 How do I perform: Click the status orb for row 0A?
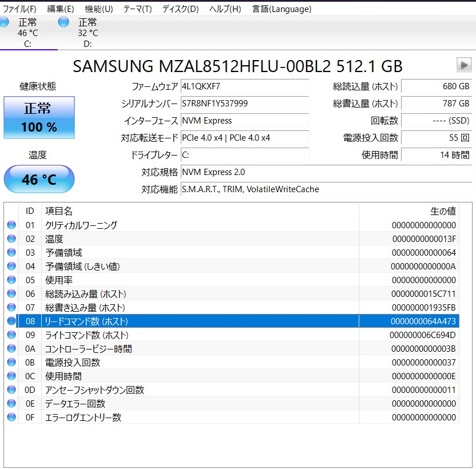point(11,348)
